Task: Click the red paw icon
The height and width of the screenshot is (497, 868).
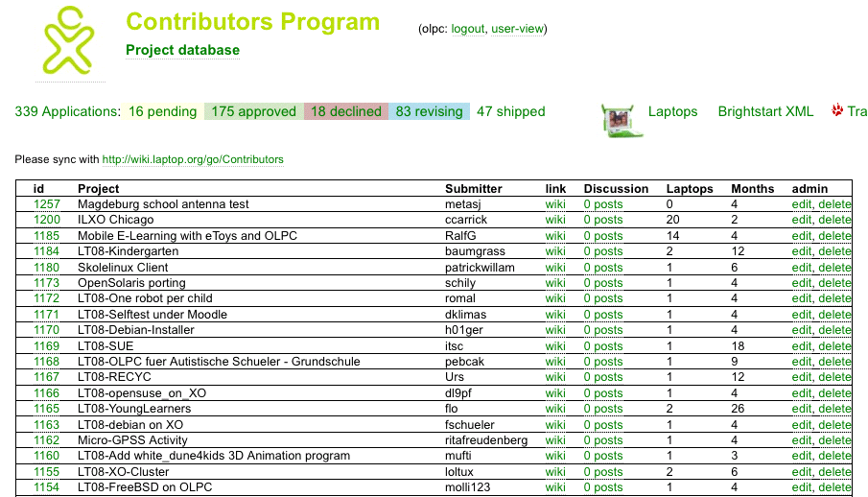Action: point(837,110)
